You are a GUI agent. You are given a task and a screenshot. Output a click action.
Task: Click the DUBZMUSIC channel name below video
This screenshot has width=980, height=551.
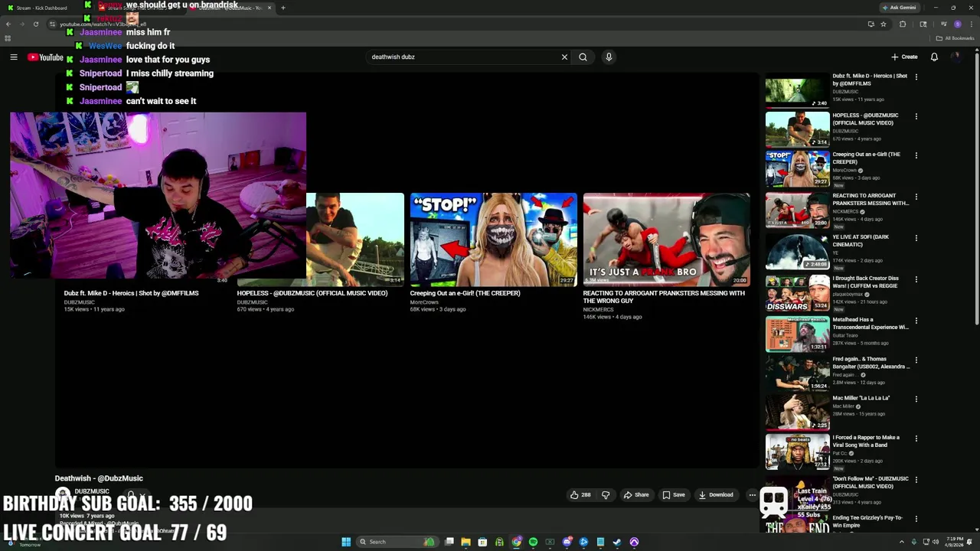tap(92, 491)
